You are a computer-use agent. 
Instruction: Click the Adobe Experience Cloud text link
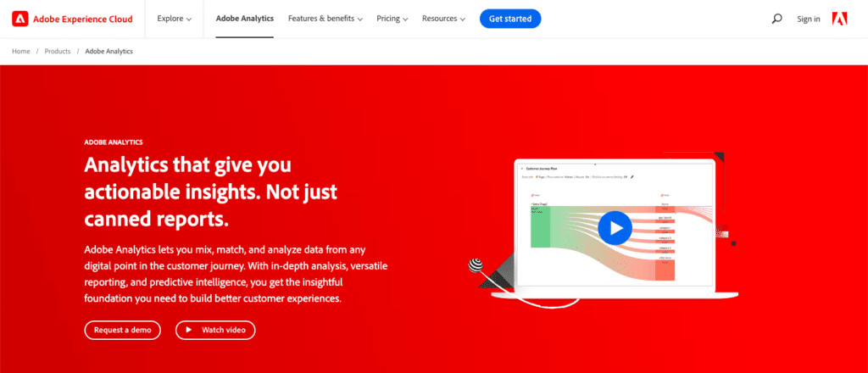pyautogui.click(x=83, y=19)
